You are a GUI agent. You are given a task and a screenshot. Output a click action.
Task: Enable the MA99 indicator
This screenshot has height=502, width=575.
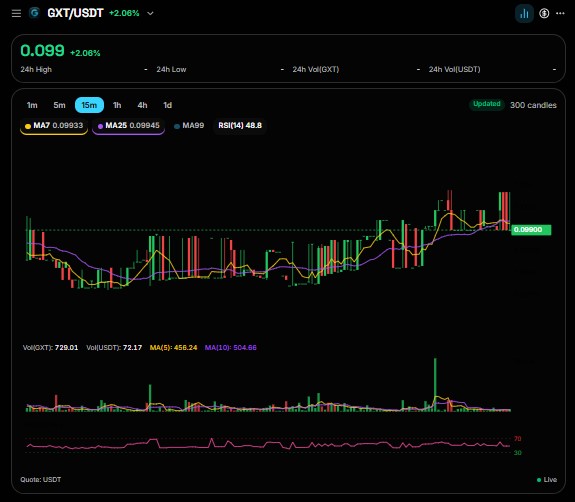189,126
